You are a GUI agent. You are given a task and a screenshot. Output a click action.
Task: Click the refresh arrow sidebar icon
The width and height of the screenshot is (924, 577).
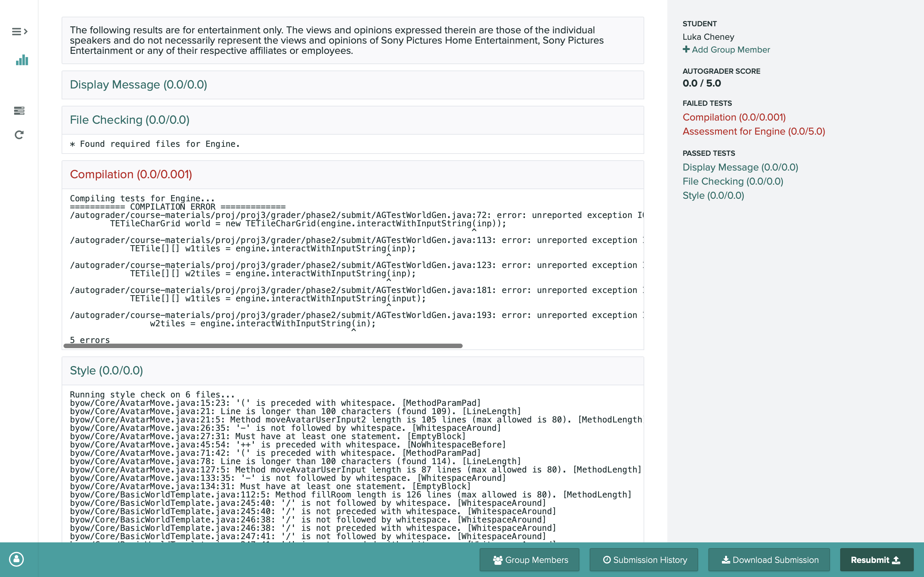click(x=19, y=135)
